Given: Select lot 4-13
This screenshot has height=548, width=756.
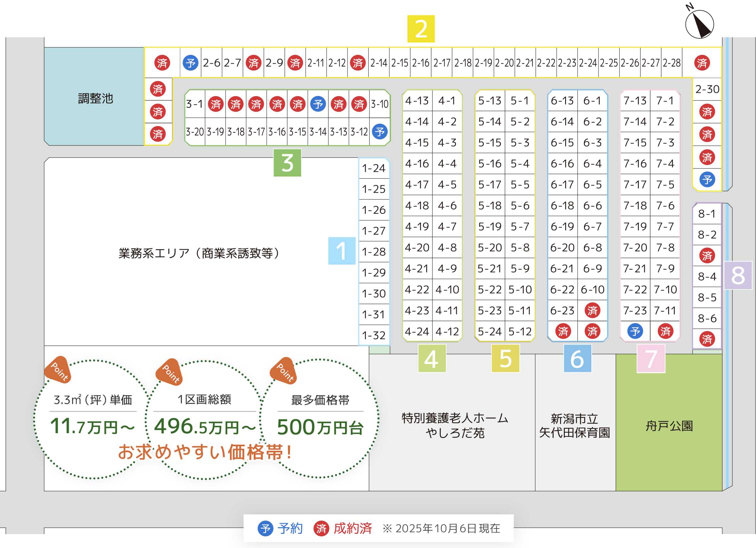Looking at the screenshot, I should (x=417, y=100).
